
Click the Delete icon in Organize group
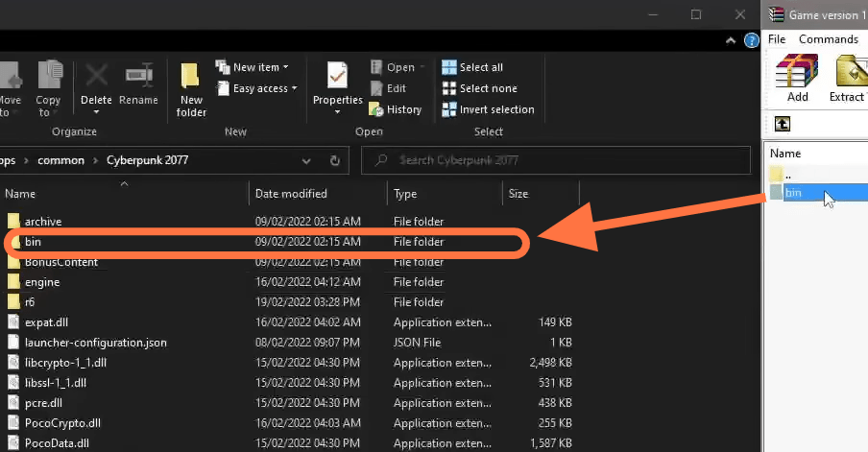click(x=96, y=76)
